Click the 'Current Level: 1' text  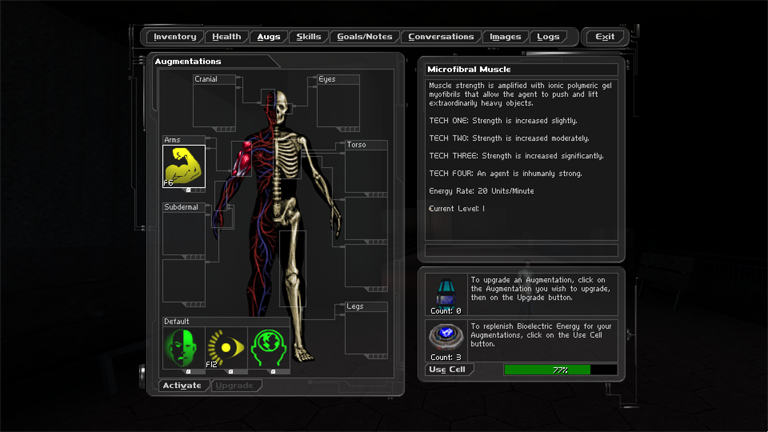pyautogui.click(x=457, y=209)
